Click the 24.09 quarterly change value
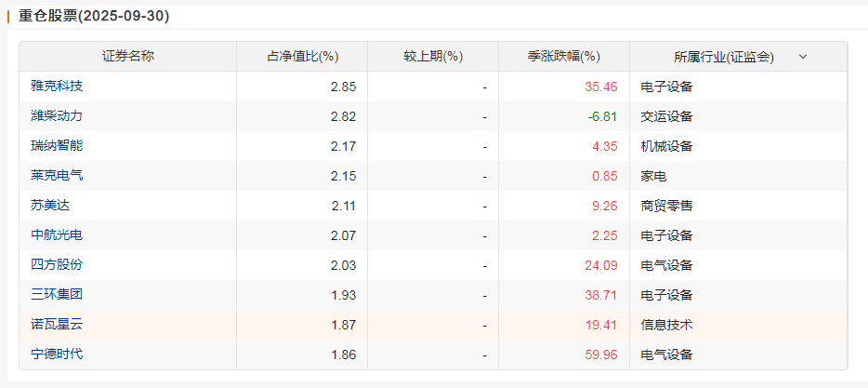Viewport: 868px width, 388px height. pyautogui.click(x=601, y=265)
